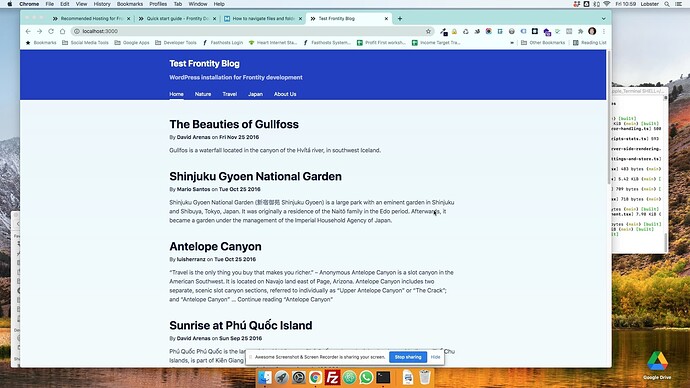Go to the Travel nav item

coord(230,94)
